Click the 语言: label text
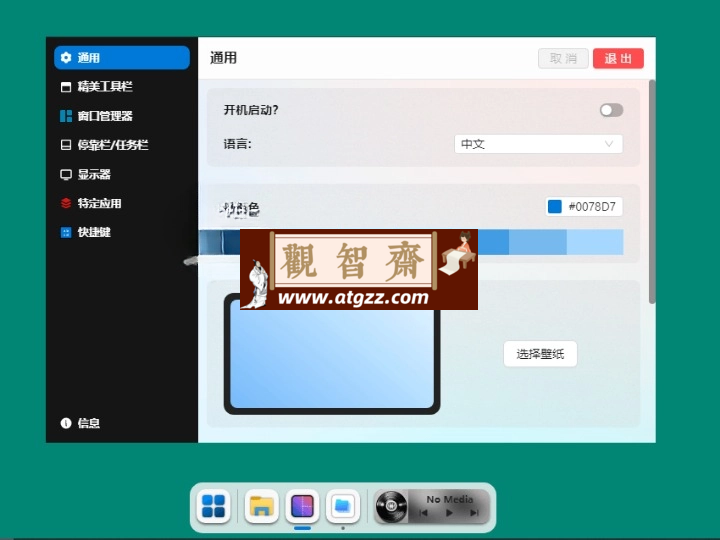The height and width of the screenshot is (540, 720). click(237, 144)
